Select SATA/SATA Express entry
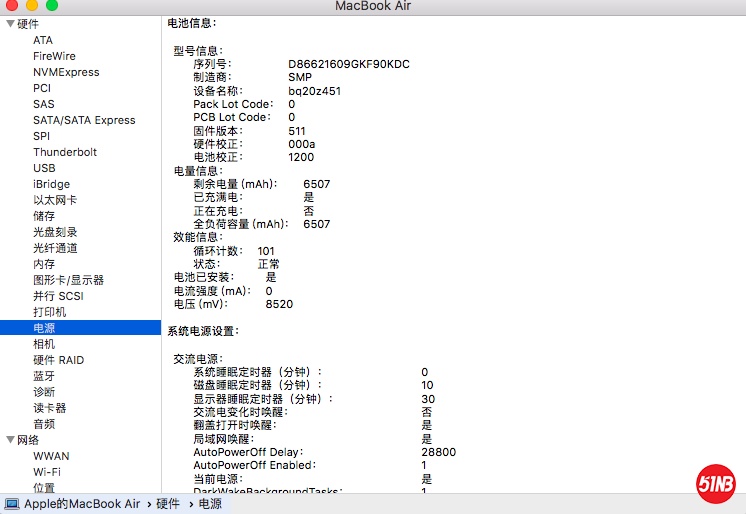This screenshot has width=746, height=514. point(84,120)
